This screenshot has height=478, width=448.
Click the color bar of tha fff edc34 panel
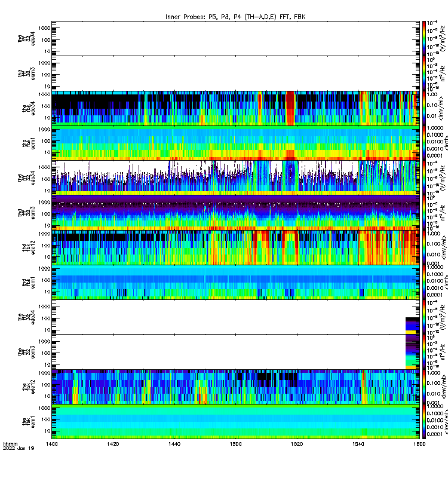tap(424, 38)
